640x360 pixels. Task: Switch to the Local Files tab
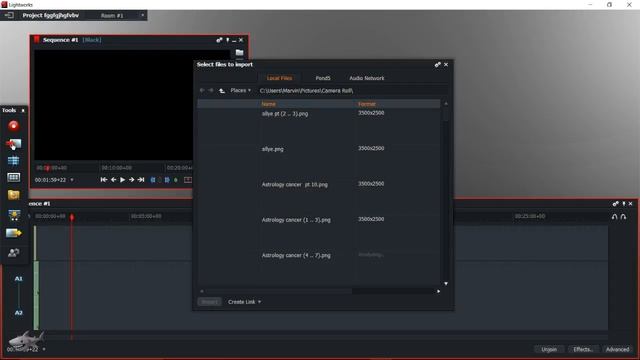click(280, 78)
